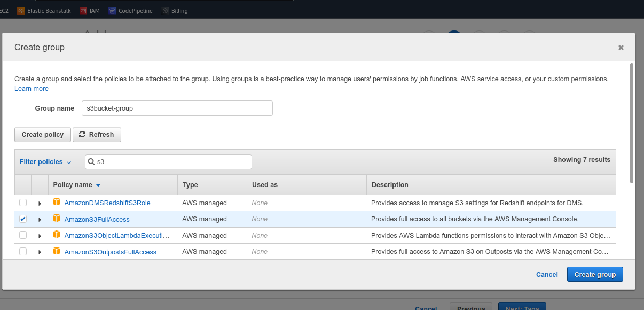Check the AmazonS3ObjectLambdaExecution policy checkbox
Image resolution: width=644 pixels, height=310 pixels.
point(23,235)
